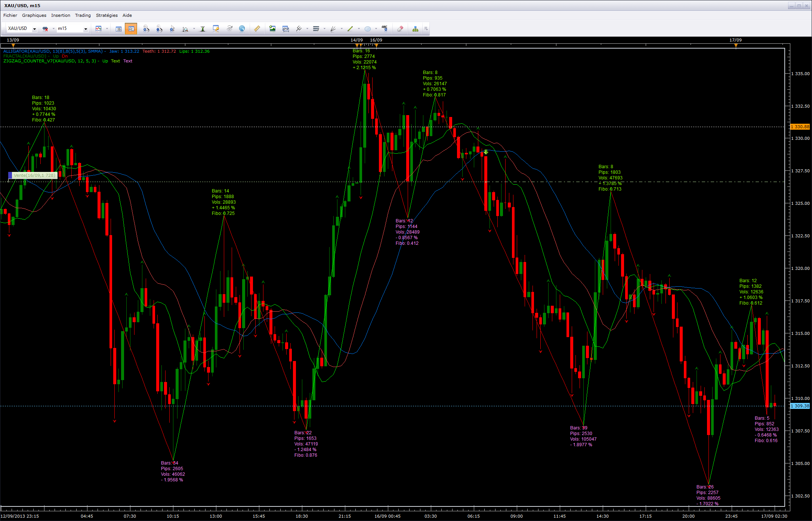Select the Gann fan lines tool
The width and height of the screenshot is (812, 521).
click(333, 29)
